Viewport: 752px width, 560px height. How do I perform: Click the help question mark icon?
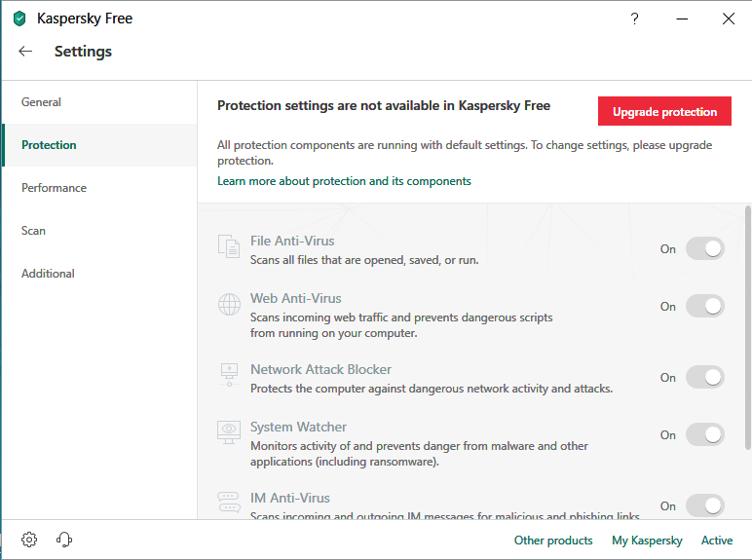[x=635, y=19]
